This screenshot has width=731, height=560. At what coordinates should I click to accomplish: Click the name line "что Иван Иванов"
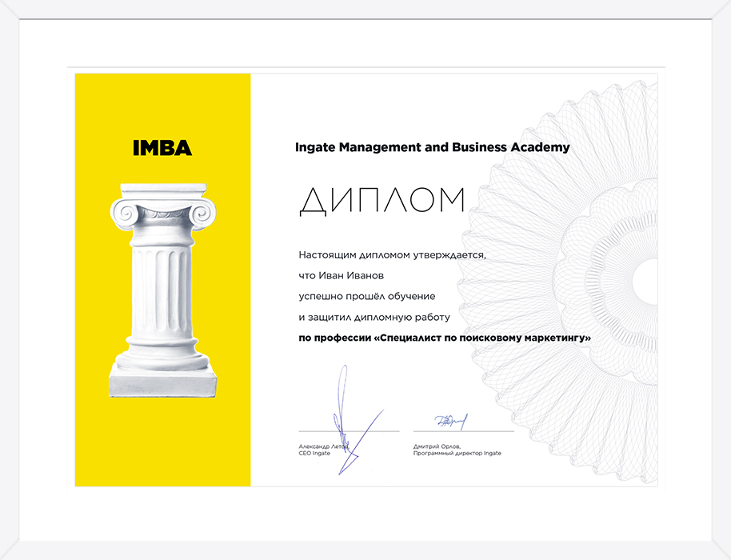point(342,275)
